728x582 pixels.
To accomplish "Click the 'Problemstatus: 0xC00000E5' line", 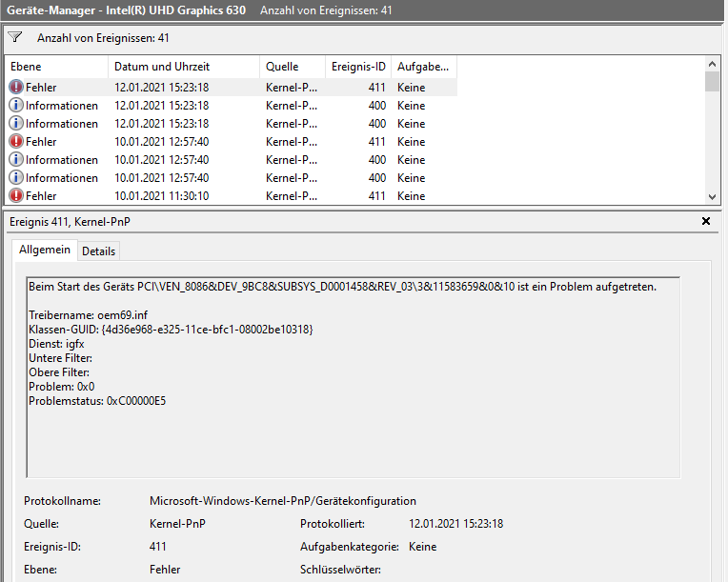I will coord(97,401).
